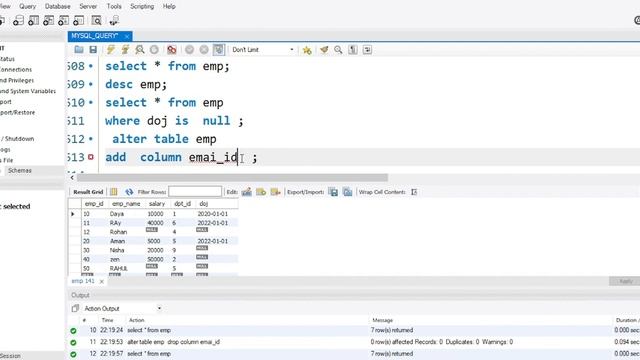Image resolution: width=640 pixels, height=360 pixels.
Task: Click error marker on line 513
Action: coord(91,157)
